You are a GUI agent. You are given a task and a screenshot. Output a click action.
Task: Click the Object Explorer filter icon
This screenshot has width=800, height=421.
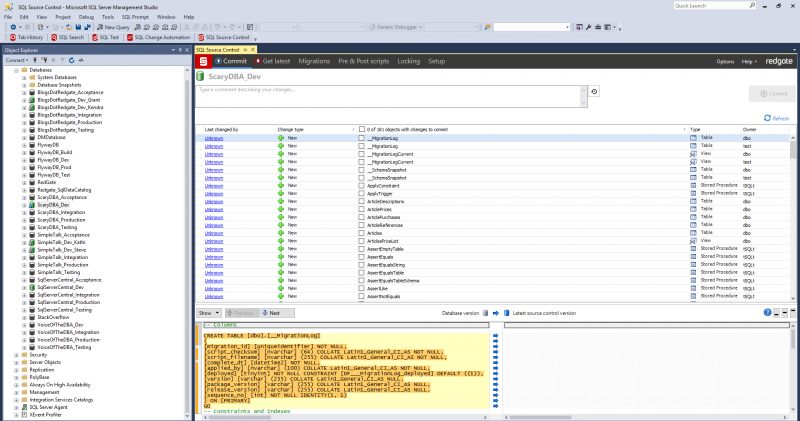62,60
